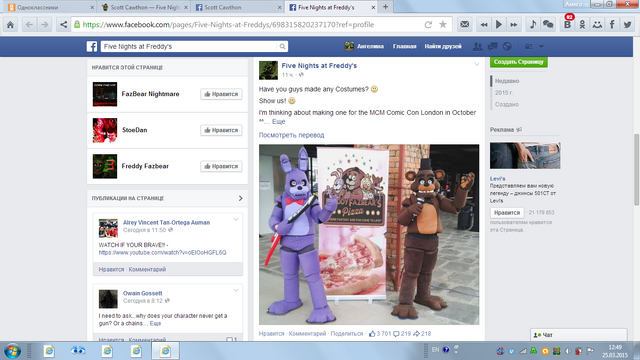The image size is (640, 360).
Task: Open Alrey Vincent Tan-Ortega Auman profile
Action: [167, 222]
